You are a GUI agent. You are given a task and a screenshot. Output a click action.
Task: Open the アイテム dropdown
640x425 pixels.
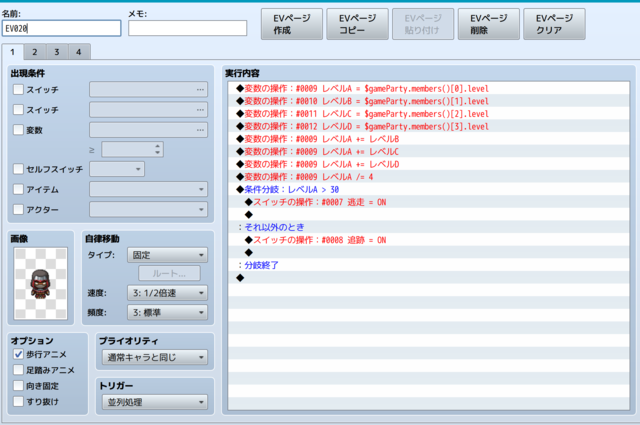click(x=149, y=189)
